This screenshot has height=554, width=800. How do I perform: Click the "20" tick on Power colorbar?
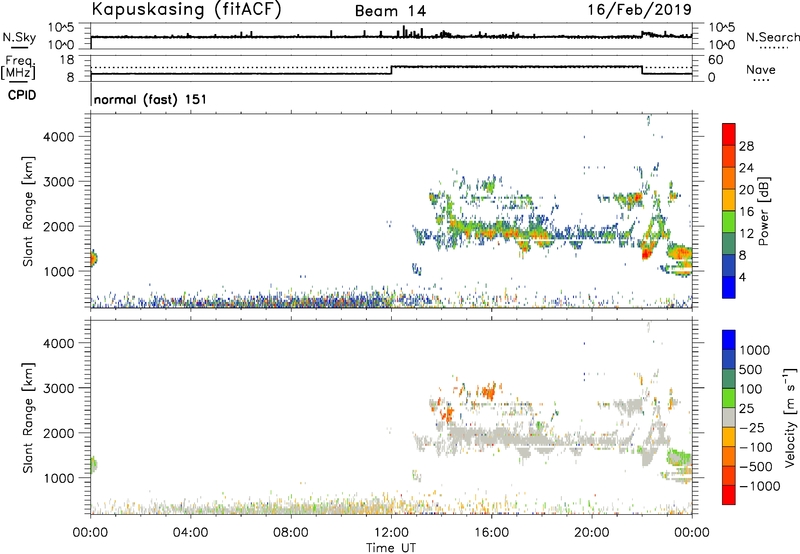click(746, 190)
